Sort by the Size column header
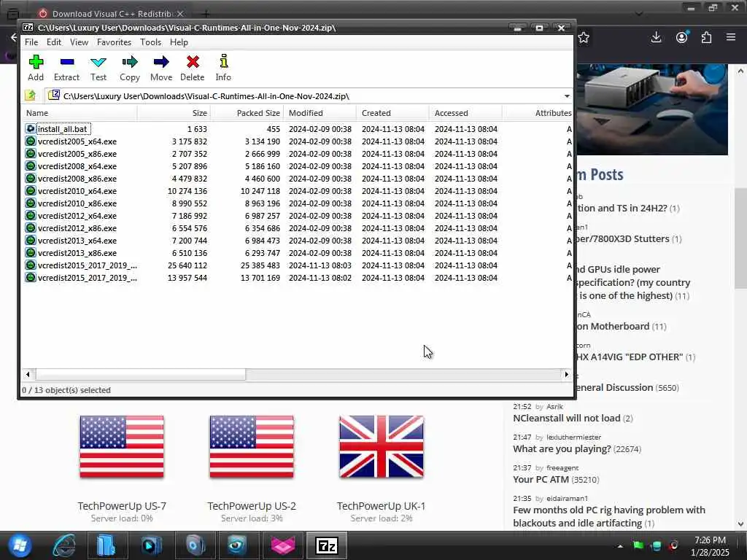This screenshot has width=747, height=560. (174, 113)
